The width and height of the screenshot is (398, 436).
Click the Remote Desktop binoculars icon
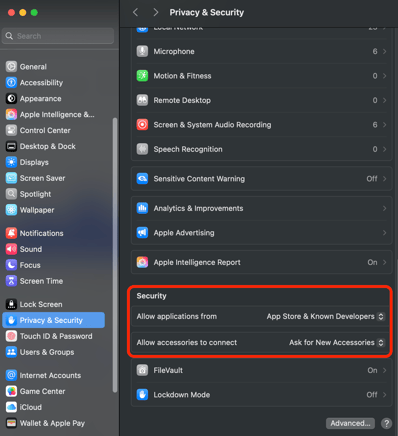[142, 100]
